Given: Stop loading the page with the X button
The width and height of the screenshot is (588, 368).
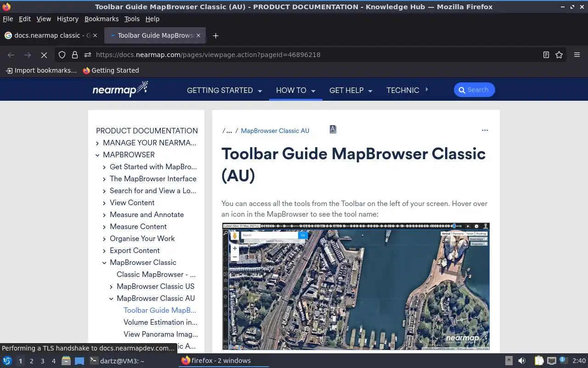Looking at the screenshot, I should tap(44, 55).
